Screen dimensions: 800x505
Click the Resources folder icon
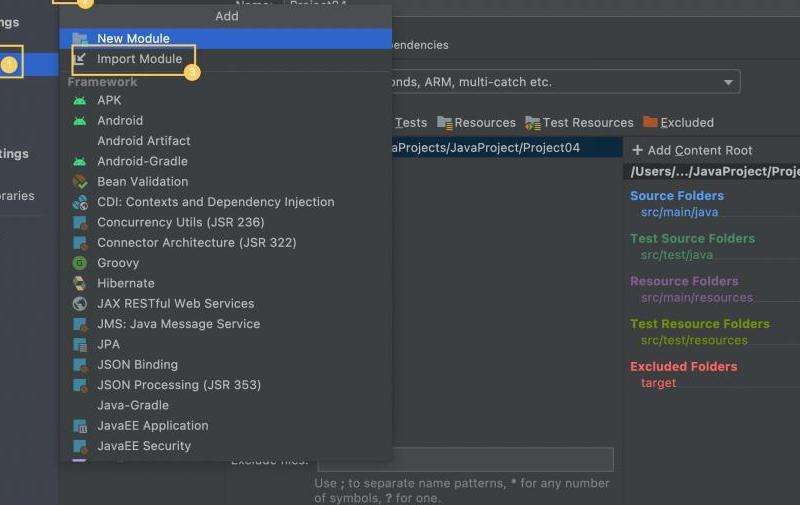(444, 123)
